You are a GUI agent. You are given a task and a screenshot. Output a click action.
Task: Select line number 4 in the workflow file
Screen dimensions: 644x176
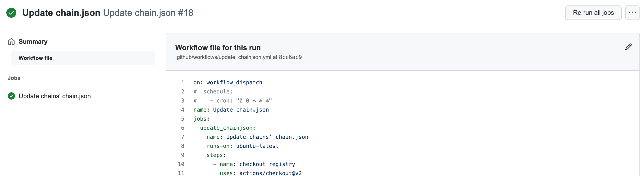(x=183, y=110)
